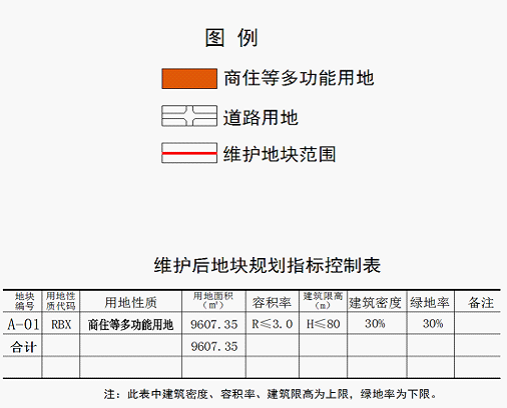Click the 合计 total row label
The image size is (507, 408).
23,347
